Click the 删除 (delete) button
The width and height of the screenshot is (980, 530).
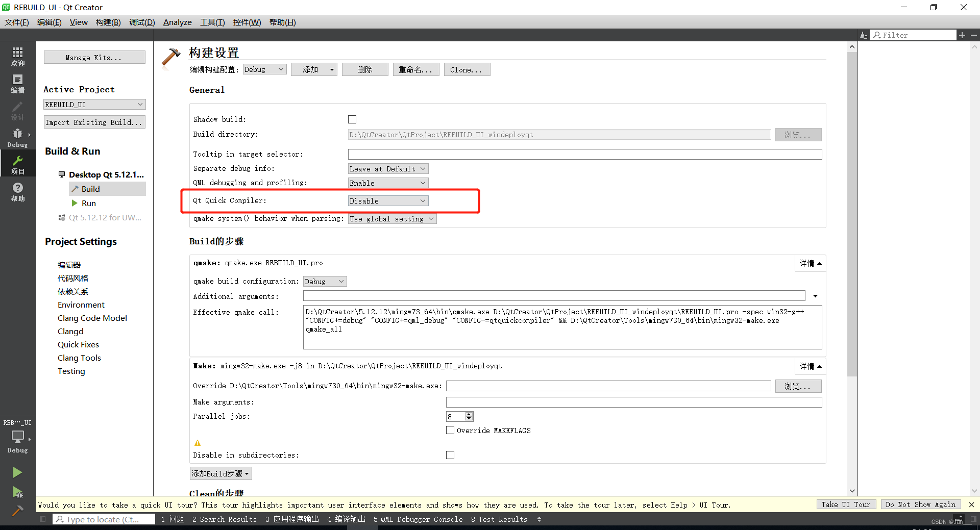coord(365,69)
